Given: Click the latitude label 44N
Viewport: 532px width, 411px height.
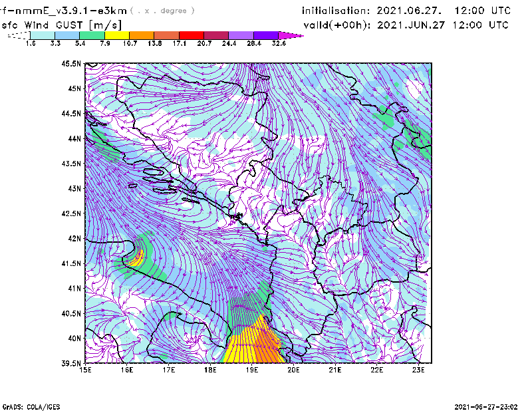Looking at the screenshot, I should [74, 138].
